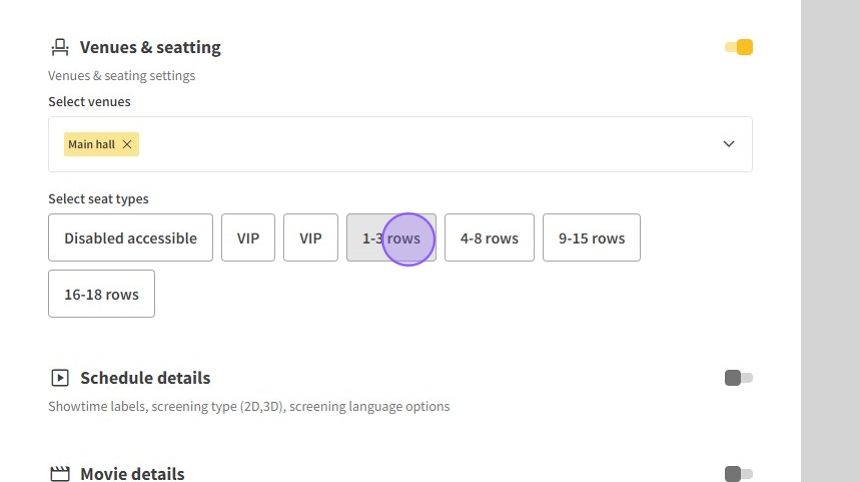Viewport: 860px width, 482px height.
Task: Click the Movie details section heading
Action: click(132, 474)
